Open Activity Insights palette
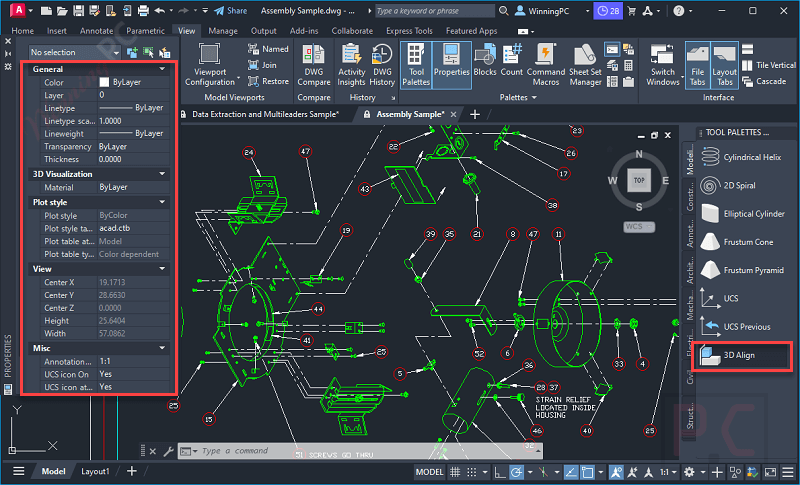 [x=352, y=65]
